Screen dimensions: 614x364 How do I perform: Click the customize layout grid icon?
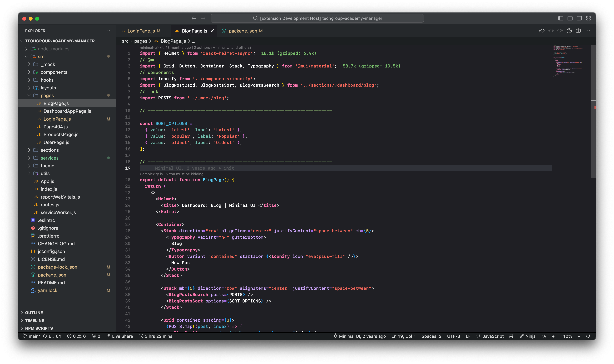click(589, 18)
